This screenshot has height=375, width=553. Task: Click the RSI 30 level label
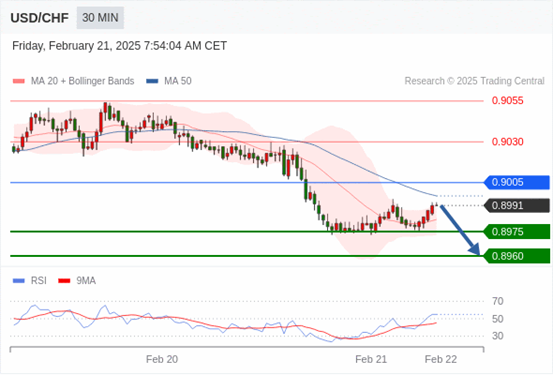(x=498, y=336)
